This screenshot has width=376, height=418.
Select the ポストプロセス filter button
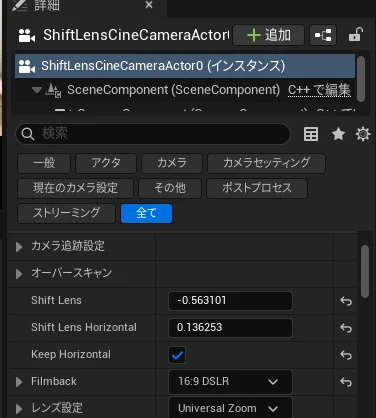point(257,188)
